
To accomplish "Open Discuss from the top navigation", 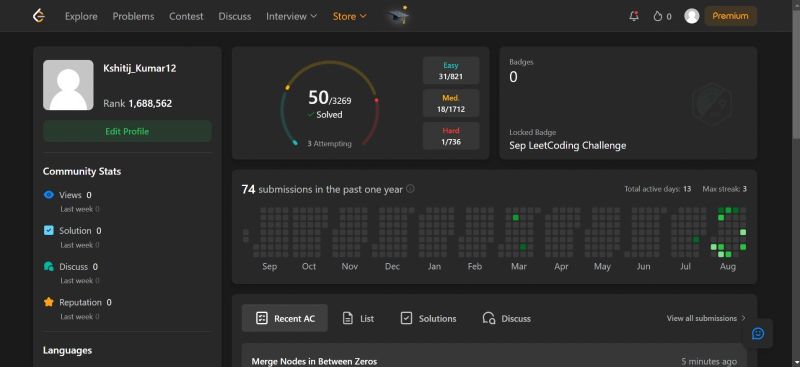I will 235,16.
